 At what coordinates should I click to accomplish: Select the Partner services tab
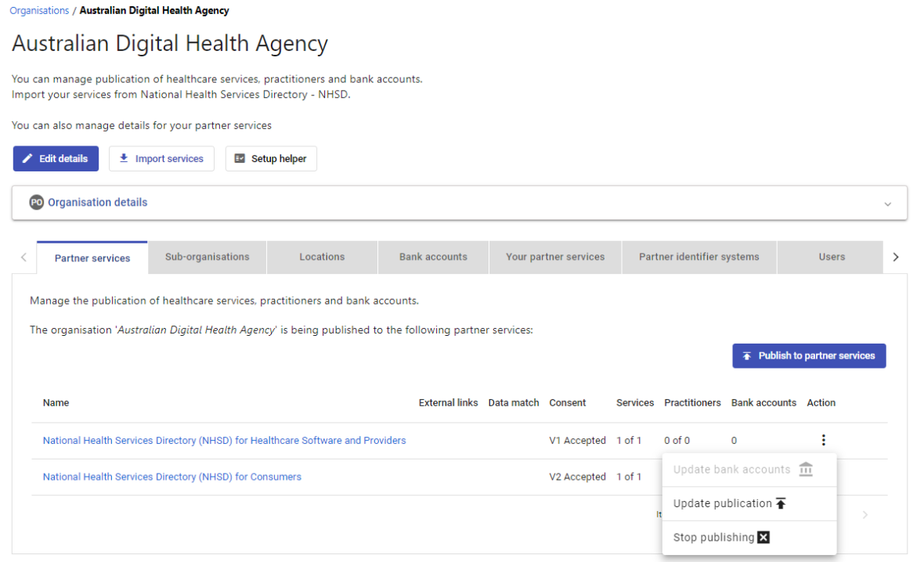pos(92,258)
